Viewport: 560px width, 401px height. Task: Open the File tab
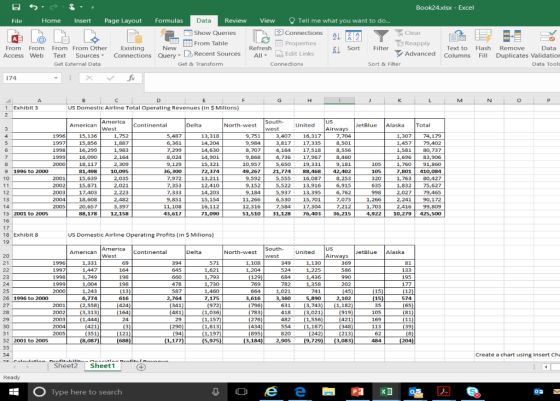[x=16, y=21]
